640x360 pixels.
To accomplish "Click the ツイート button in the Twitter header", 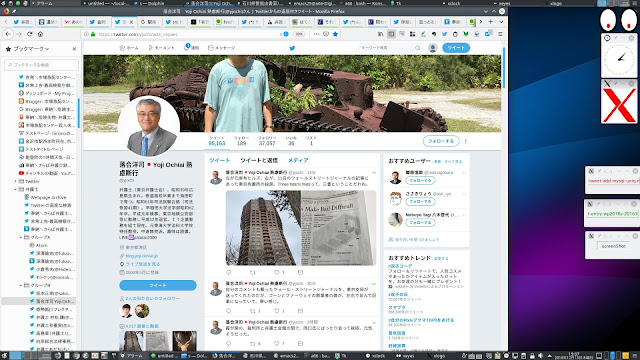I will 456,48.
